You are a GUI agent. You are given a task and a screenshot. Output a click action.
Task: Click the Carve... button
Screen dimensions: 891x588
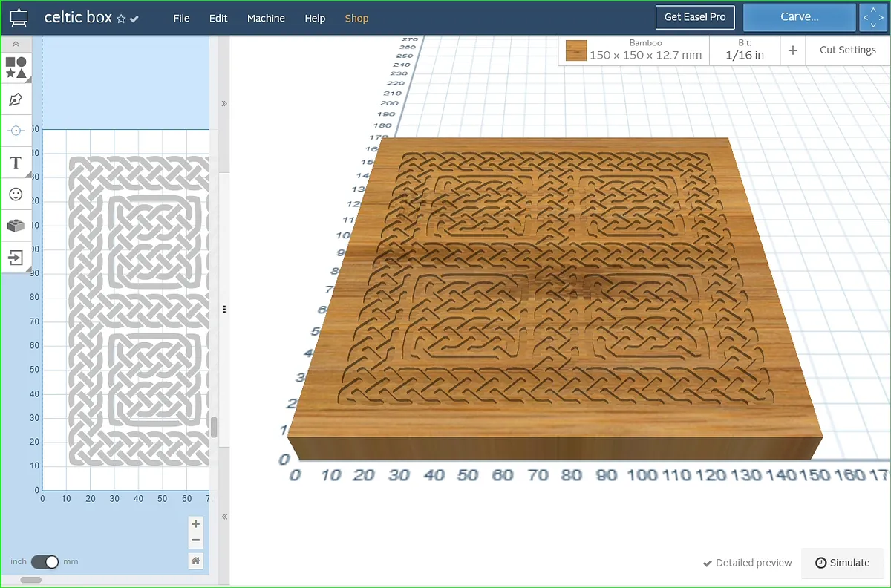(x=799, y=17)
